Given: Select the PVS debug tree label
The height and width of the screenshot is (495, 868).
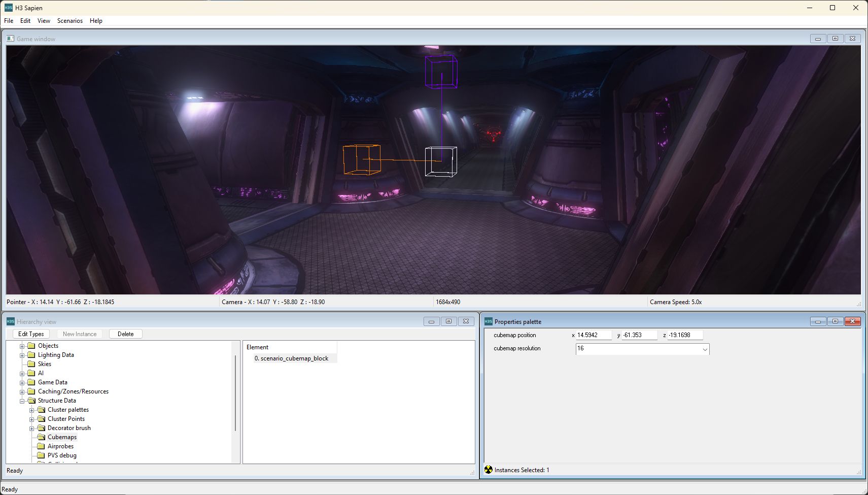Looking at the screenshot, I should pos(62,455).
